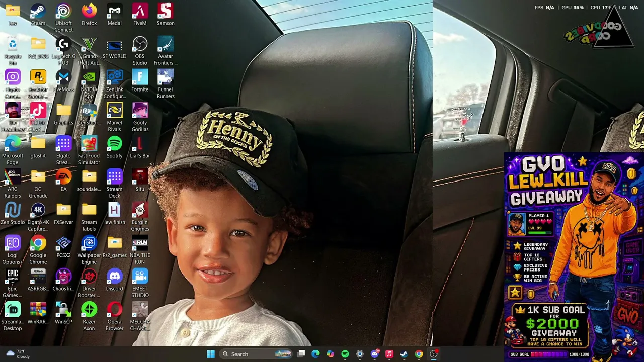Click the NVIDIA App desktop icon
Viewport: 644px width, 362px height.
pos(89,84)
